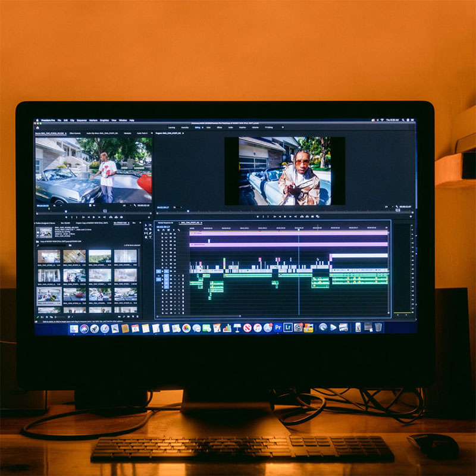Viewport: 476px width, 476px height.
Task: Click the Premiere Pro icon in Dock
Action: pos(278,327)
